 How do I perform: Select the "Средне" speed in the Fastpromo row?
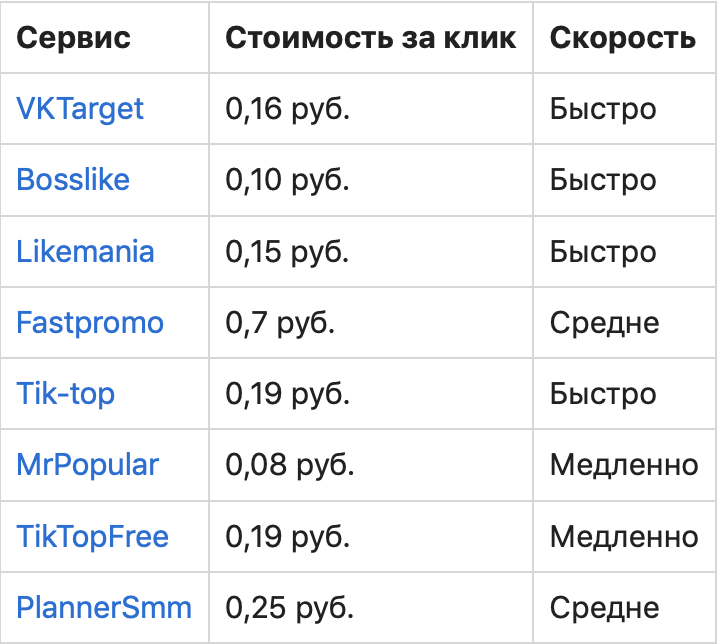pos(604,323)
